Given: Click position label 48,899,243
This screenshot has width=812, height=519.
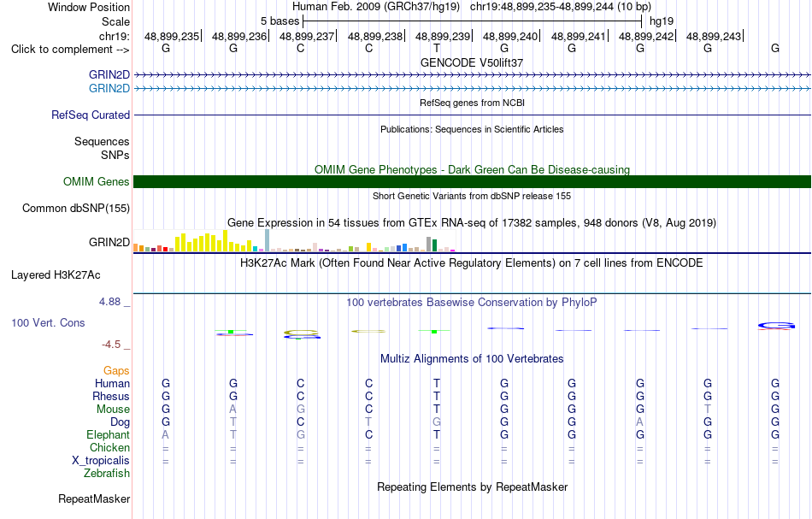Looking at the screenshot, I should click(x=714, y=36).
